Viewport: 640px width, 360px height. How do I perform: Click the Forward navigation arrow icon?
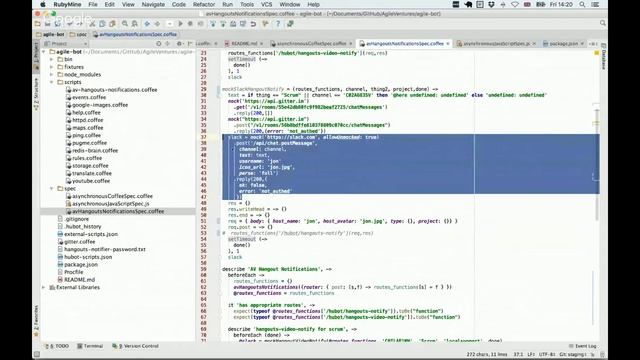click(157, 24)
